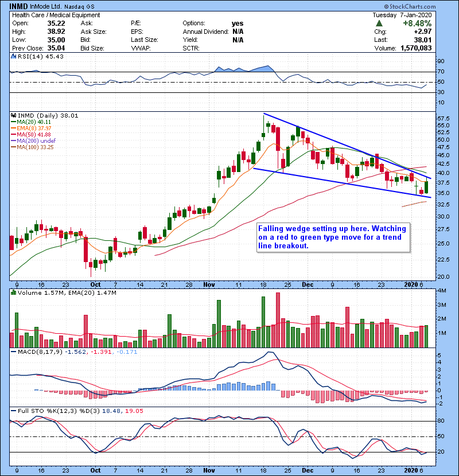Select the MACD histogram value -0.171
459x476 pixels.
coord(127,352)
